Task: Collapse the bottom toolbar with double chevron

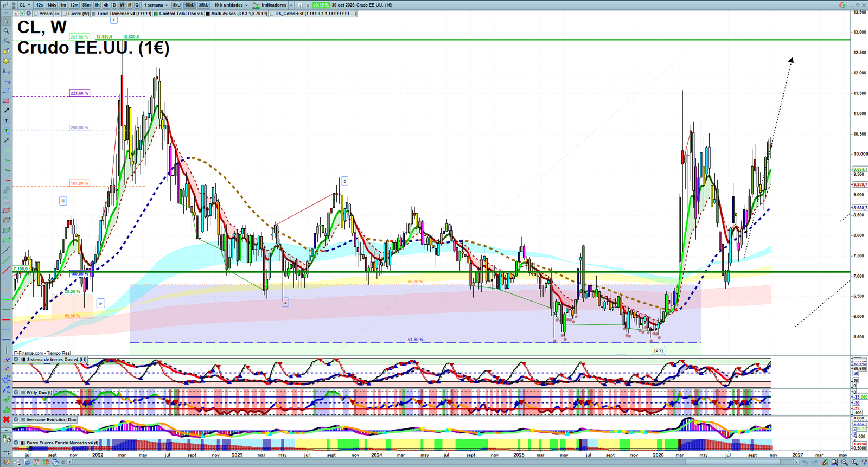Action: 63,463
